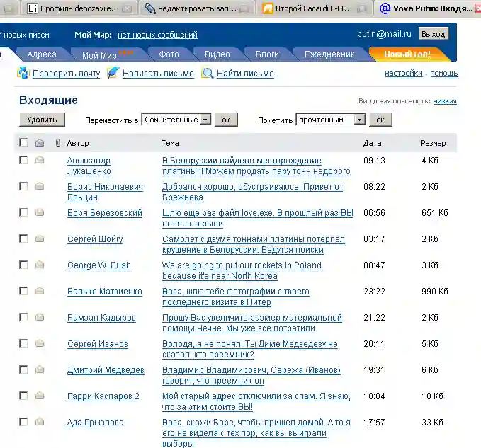The width and height of the screenshot is (481, 448).
Task: Click the низкая virus threat link
Action: click(445, 101)
